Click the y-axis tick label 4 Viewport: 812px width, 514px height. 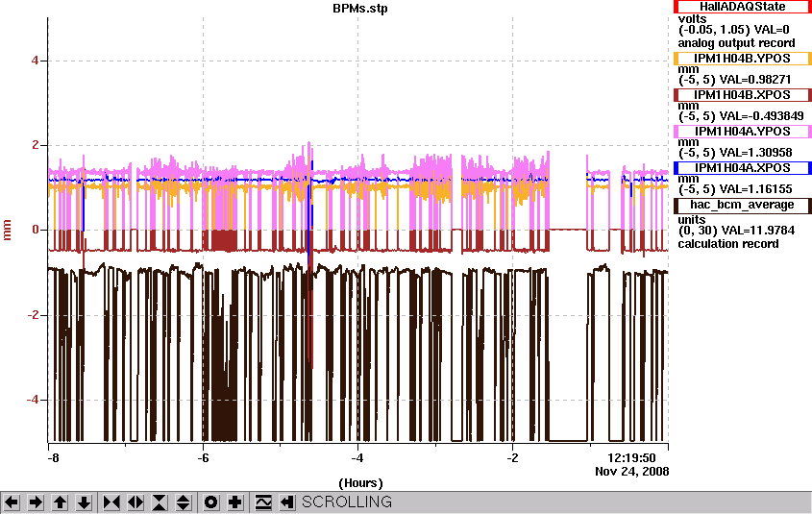36,61
